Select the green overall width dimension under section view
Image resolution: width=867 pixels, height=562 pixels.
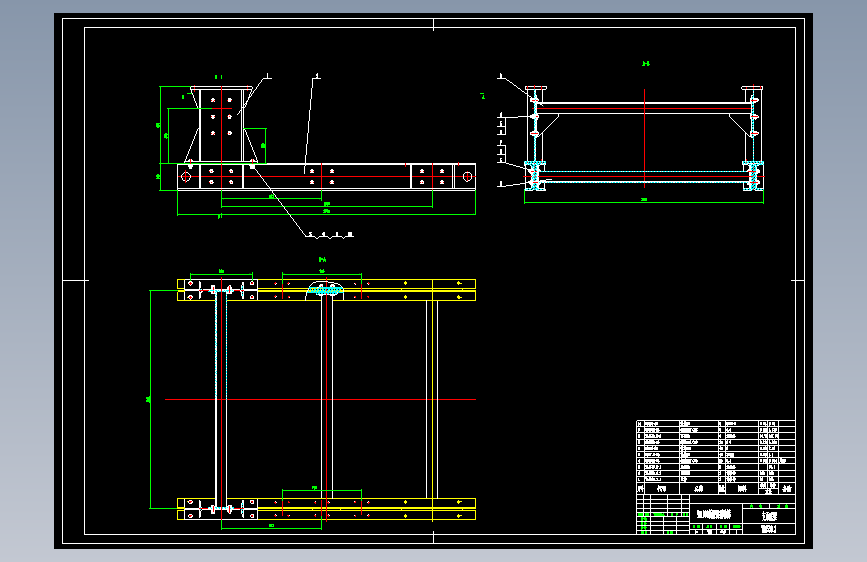click(x=644, y=201)
